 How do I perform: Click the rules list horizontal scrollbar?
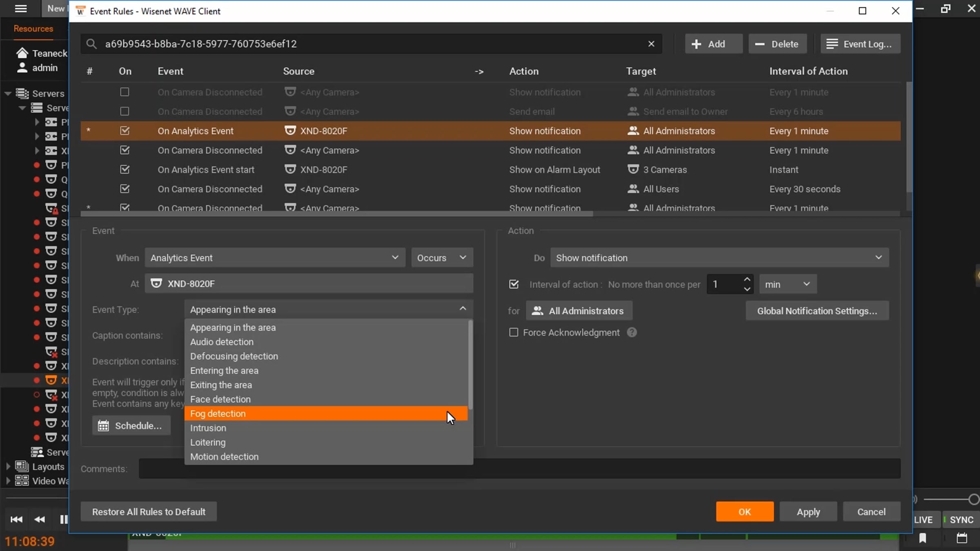point(337,214)
